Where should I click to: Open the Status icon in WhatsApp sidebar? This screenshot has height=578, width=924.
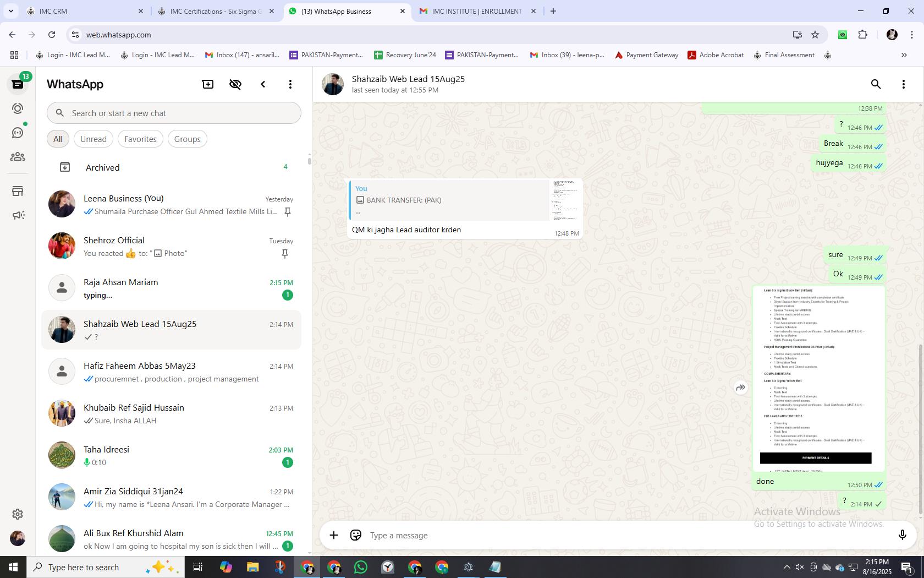click(x=18, y=108)
